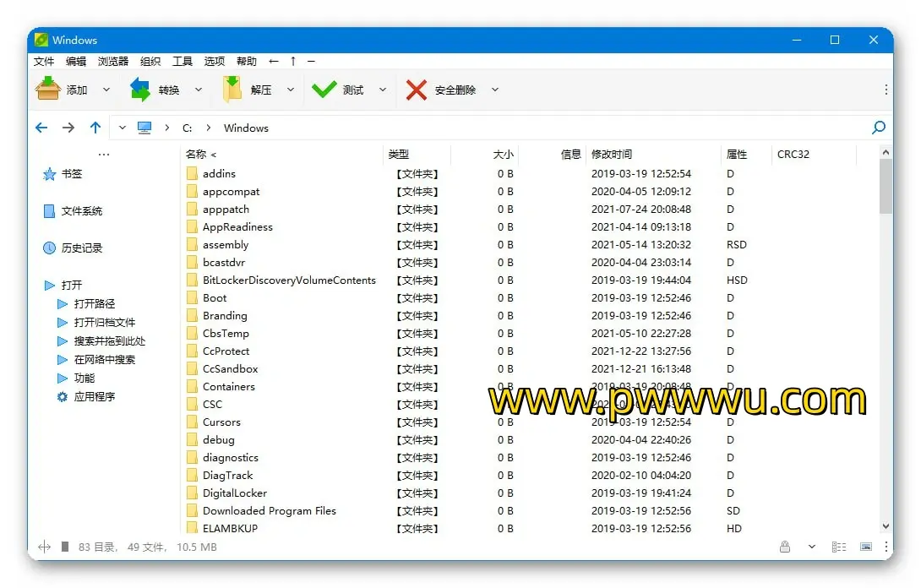Expand the dropdown arrow beside 解压

291,90
